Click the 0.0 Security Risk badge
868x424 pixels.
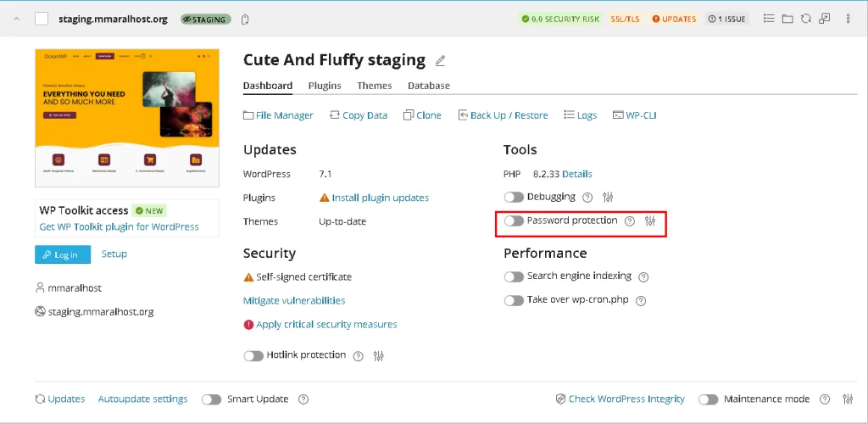(x=560, y=19)
